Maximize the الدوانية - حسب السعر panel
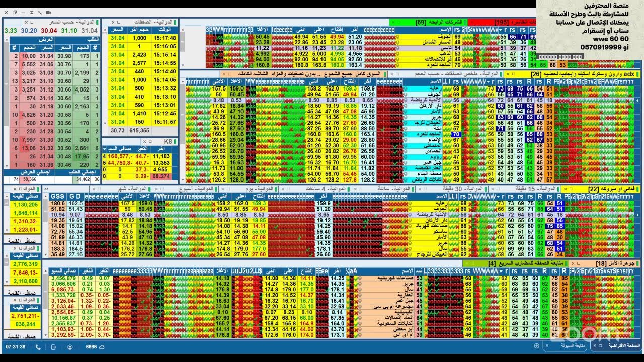Image resolution: width=644 pixels, height=362 pixels. (33, 23)
